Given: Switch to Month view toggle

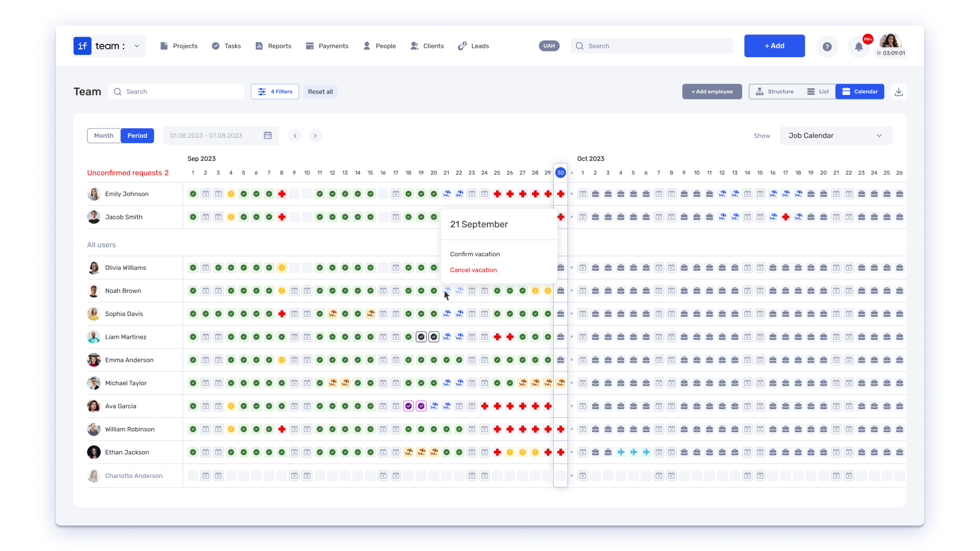Looking at the screenshot, I should [104, 136].
